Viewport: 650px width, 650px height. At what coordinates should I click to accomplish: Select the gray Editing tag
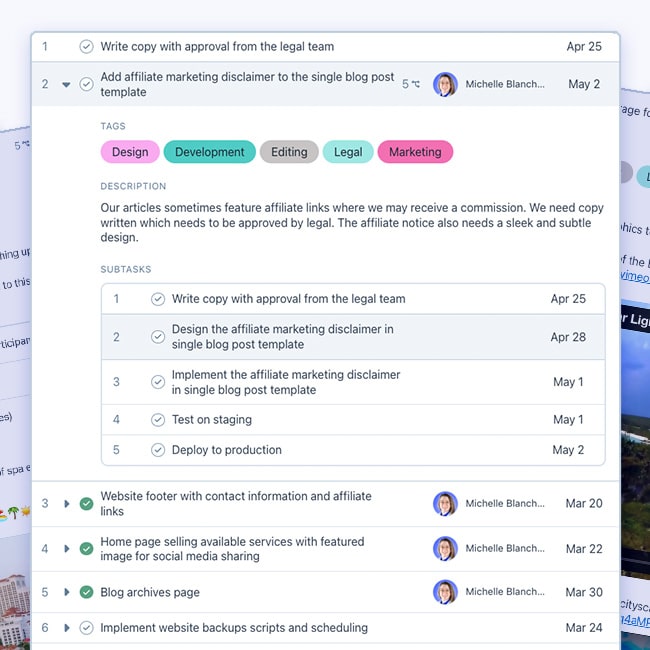[x=289, y=152]
